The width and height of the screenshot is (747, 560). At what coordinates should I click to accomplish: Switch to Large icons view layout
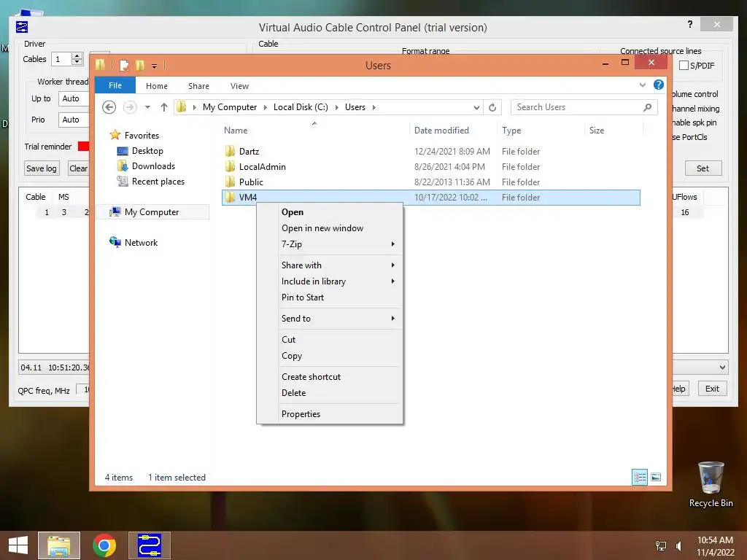click(656, 477)
